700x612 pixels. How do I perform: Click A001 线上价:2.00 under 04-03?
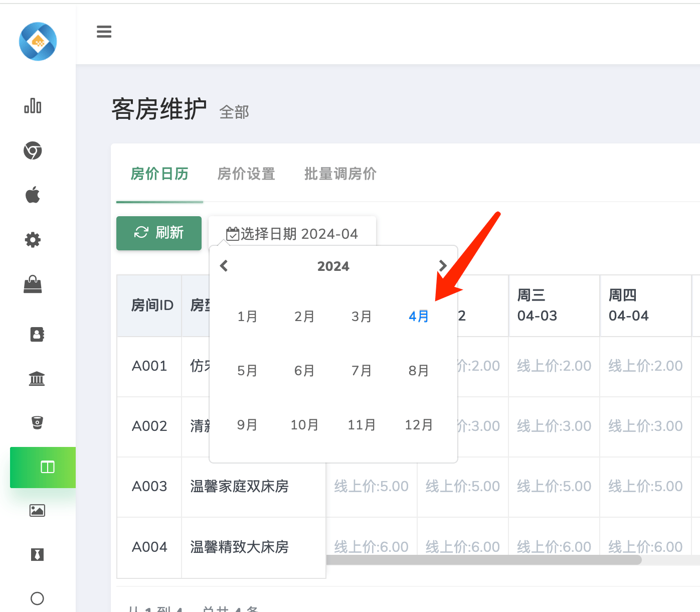click(x=554, y=366)
